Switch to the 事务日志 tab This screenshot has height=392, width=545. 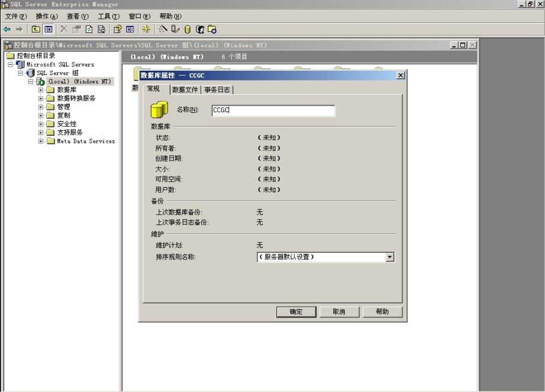click(217, 89)
